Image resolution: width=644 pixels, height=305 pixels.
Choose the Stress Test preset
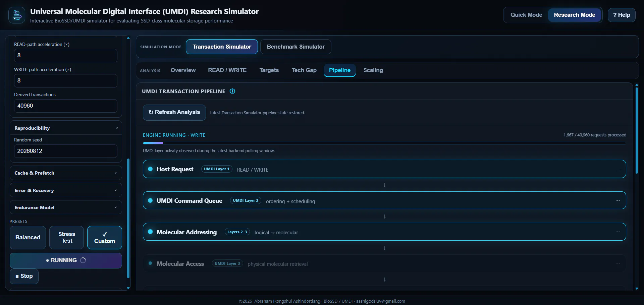pos(67,238)
